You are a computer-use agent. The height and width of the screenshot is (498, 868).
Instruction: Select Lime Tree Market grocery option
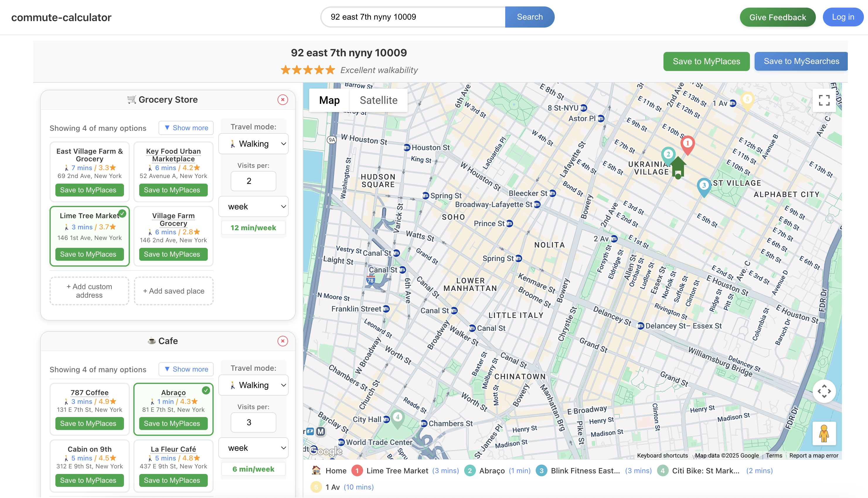[90, 236]
